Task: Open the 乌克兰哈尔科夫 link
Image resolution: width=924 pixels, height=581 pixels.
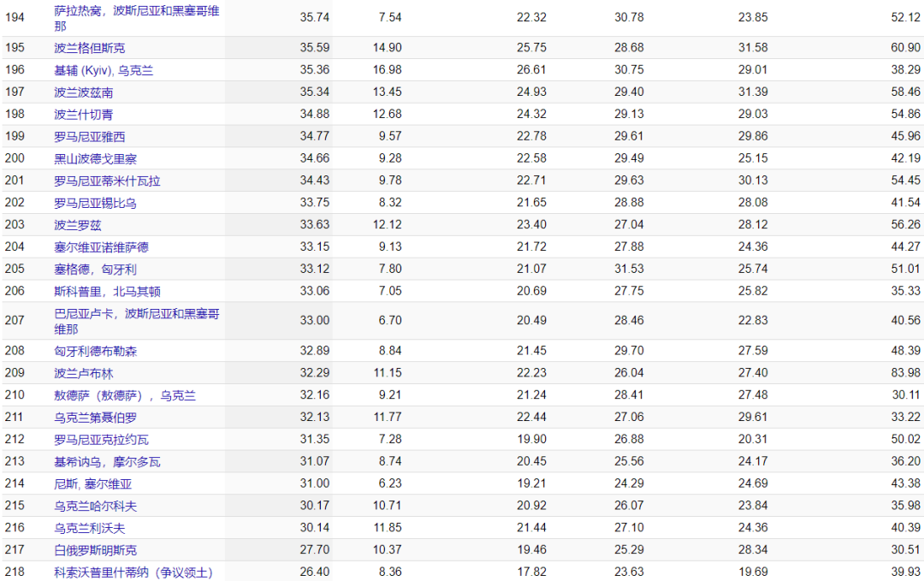Action: tap(96, 506)
